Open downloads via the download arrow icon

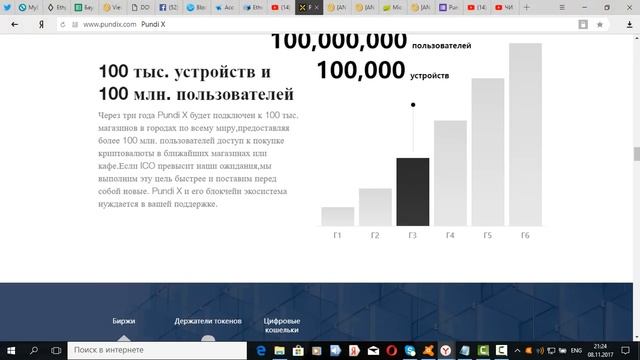pos(629,24)
